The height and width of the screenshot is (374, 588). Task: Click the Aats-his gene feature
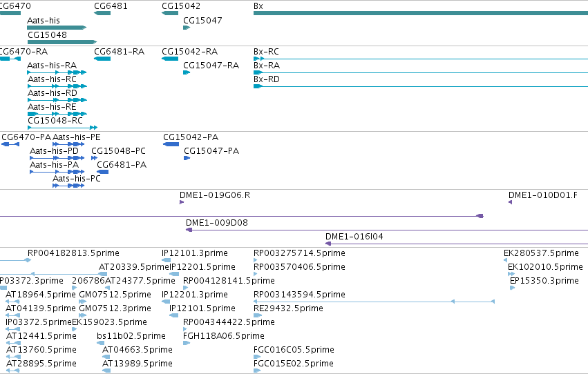pyautogui.click(x=57, y=28)
